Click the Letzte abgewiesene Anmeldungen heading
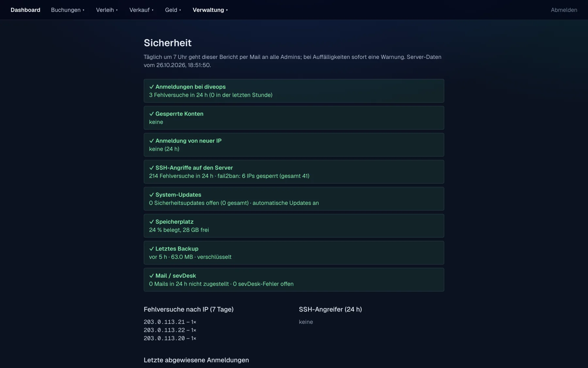 (196, 360)
